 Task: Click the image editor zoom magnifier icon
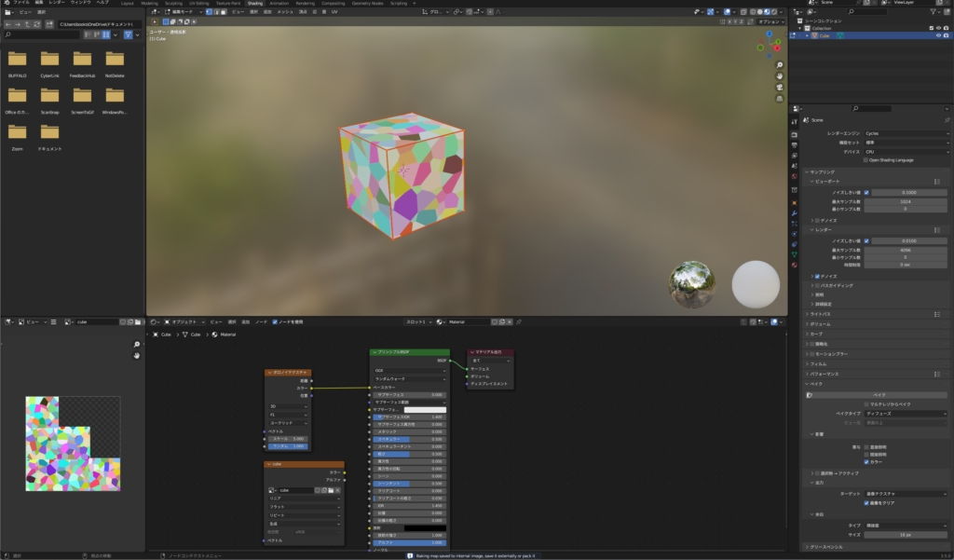click(137, 345)
